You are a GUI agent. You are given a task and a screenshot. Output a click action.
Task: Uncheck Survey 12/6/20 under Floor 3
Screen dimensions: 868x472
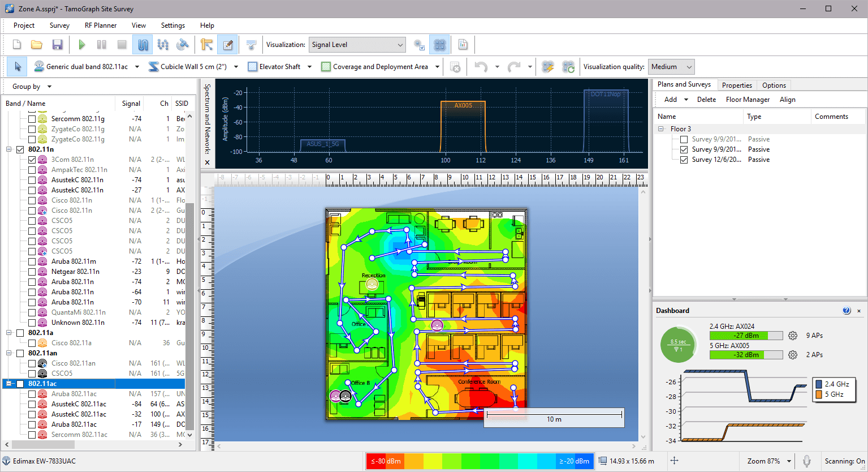coord(684,159)
